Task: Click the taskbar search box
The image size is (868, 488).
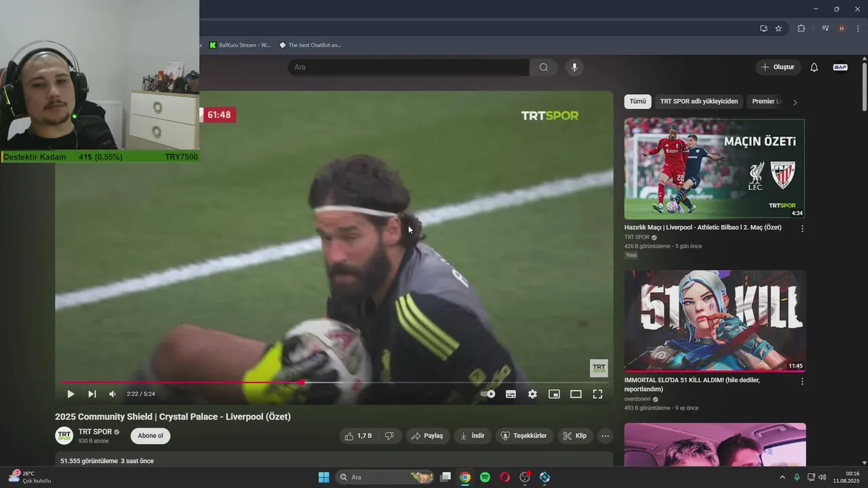Action: click(x=386, y=477)
